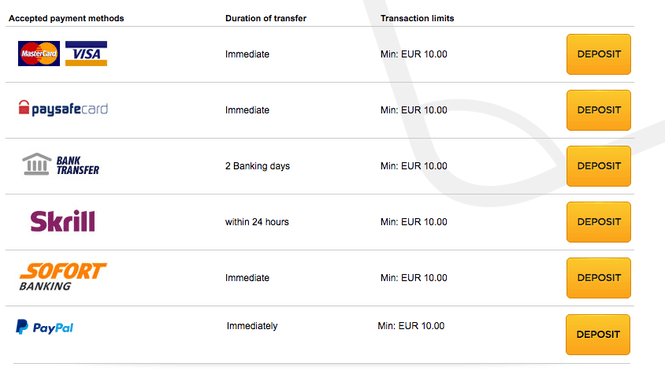This screenshot has width=665, height=378.
Task: Start SOFORT Banking deposit
Action: coord(598,278)
